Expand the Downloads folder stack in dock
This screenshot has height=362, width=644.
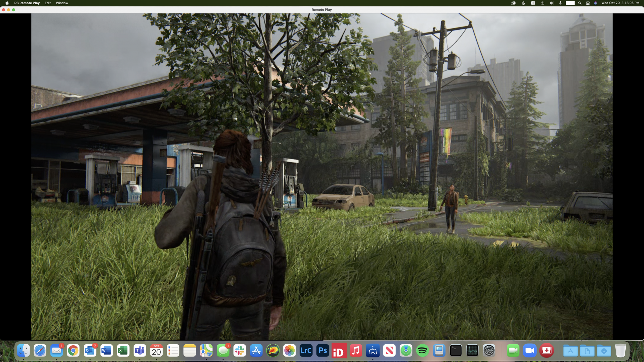[x=604, y=351]
